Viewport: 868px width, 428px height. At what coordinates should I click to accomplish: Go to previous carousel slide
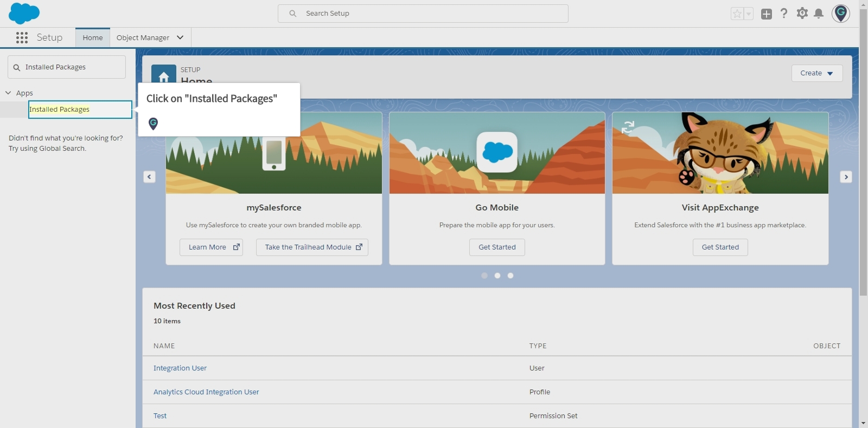click(149, 177)
